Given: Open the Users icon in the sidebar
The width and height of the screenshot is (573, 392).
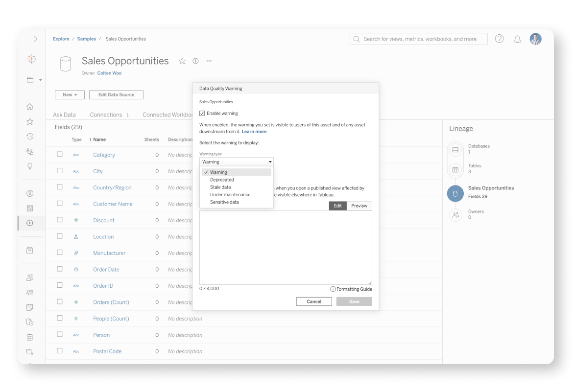Looking at the screenshot, I should click(x=30, y=277).
